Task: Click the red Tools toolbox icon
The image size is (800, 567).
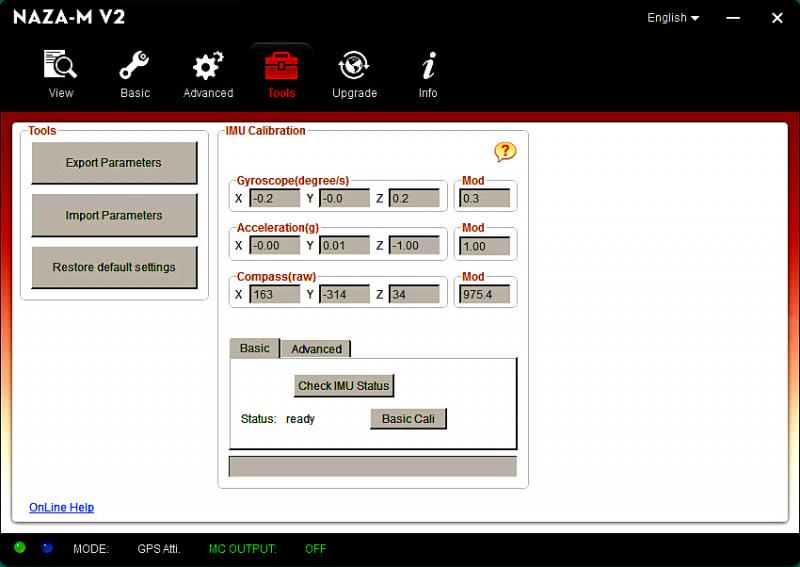Action: click(x=281, y=67)
